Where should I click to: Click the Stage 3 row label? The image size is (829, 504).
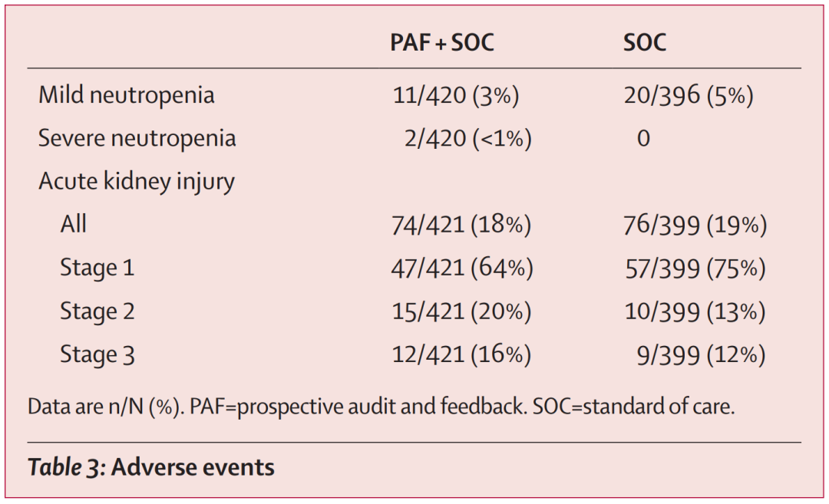click(x=97, y=354)
